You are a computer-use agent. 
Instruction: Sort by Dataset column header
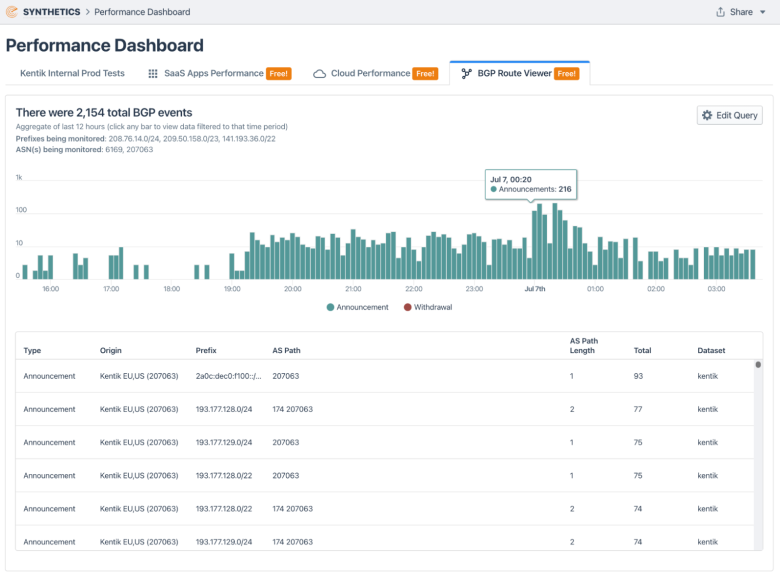tap(711, 350)
